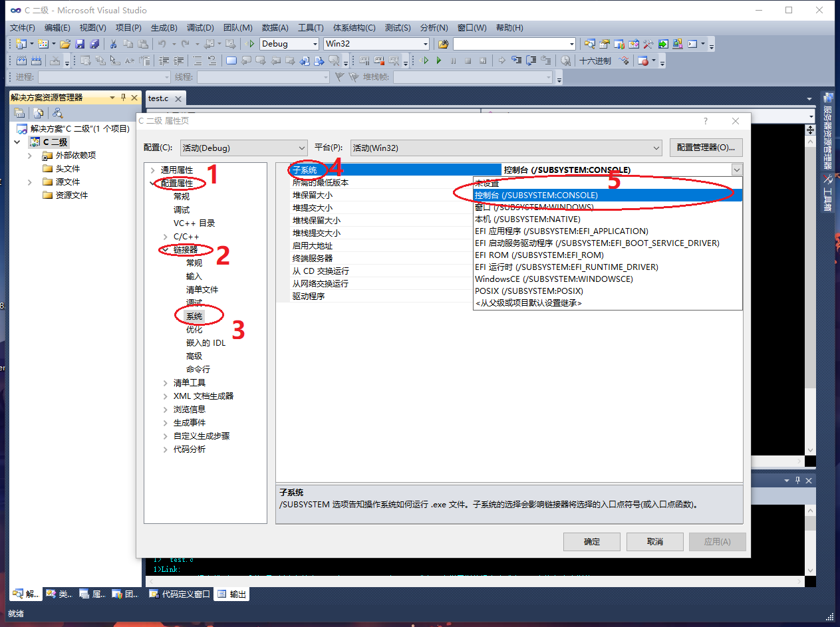
Task: Select the 优化 item under 链接器
Action: 194,330
